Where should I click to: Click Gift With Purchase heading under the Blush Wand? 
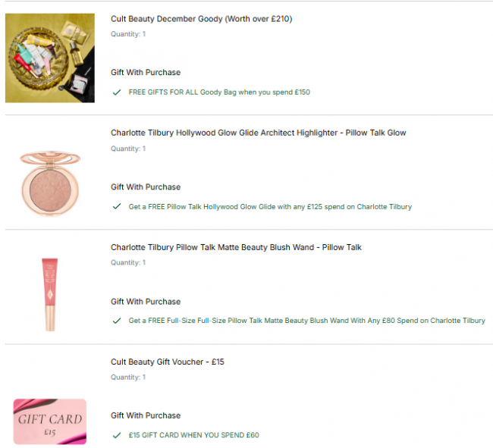point(146,302)
